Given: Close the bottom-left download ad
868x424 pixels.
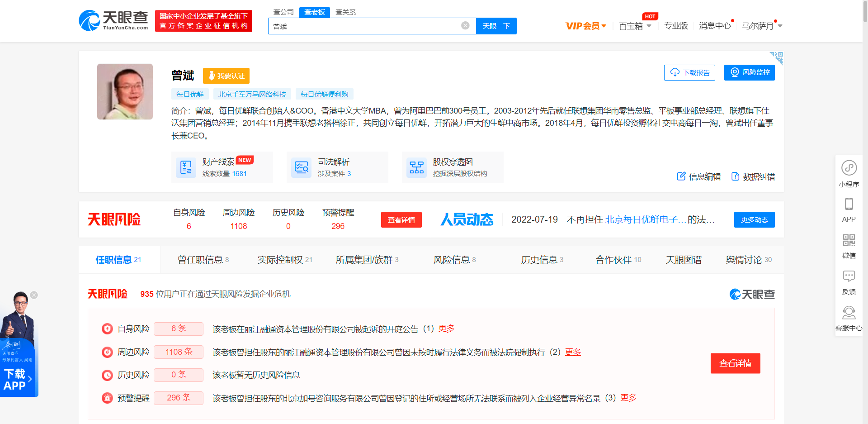Looking at the screenshot, I should click(x=34, y=295).
